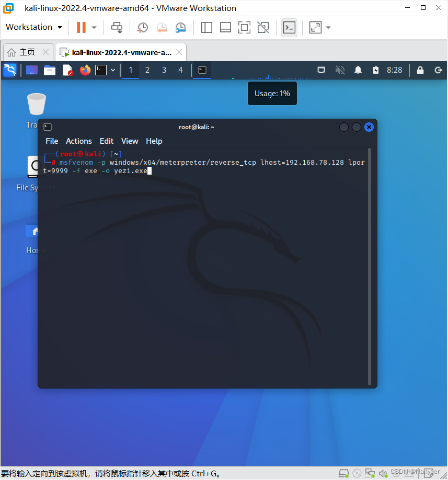Close the root@kali terminal window
This screenshot has width=448, height=480.
369,127
